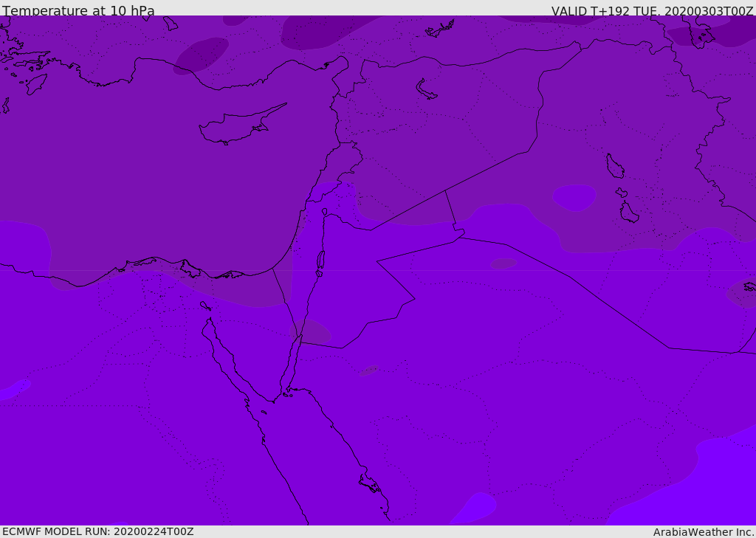Click the 'VALID T+192 TUE. 20200303T00Z' label

(x=653, y=10)
